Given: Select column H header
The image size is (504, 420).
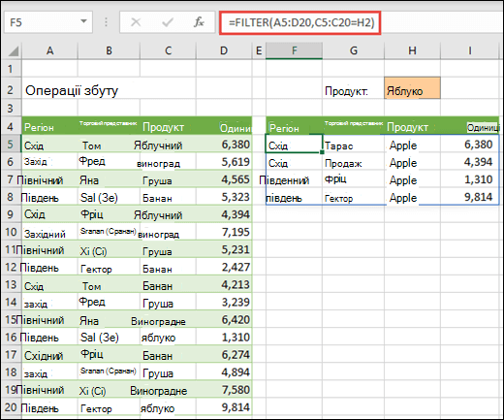Looking at the screenshot, I should pyautogui.click(x=412, y=50).
